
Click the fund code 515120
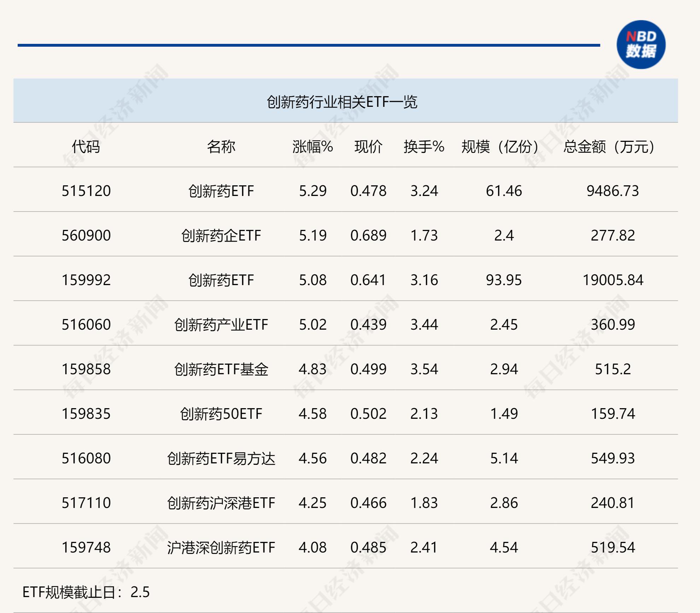pyautogui.click(x=86, y=191)
